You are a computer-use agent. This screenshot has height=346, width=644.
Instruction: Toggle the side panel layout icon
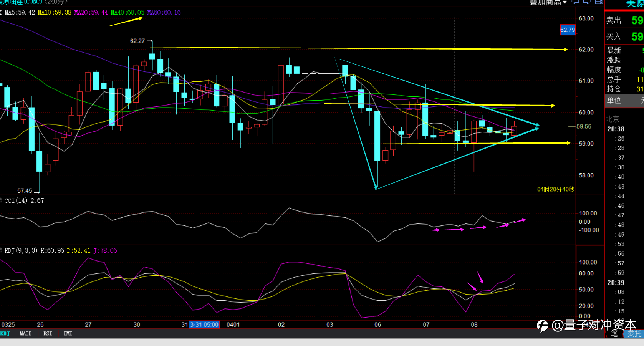point(599,2)
